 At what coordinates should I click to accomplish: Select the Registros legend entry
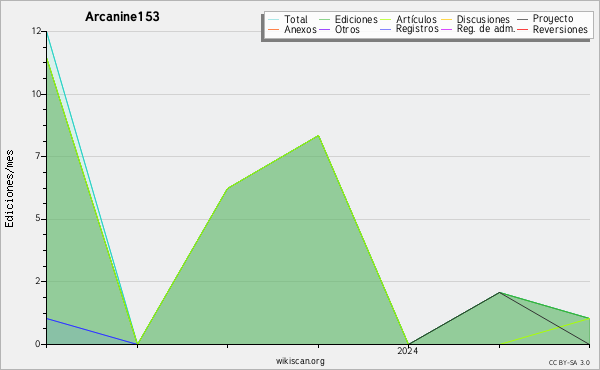(409, 29)
